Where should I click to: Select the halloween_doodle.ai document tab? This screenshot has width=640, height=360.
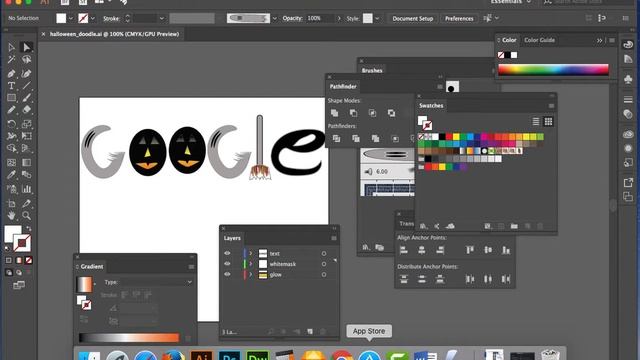[114, 34]
